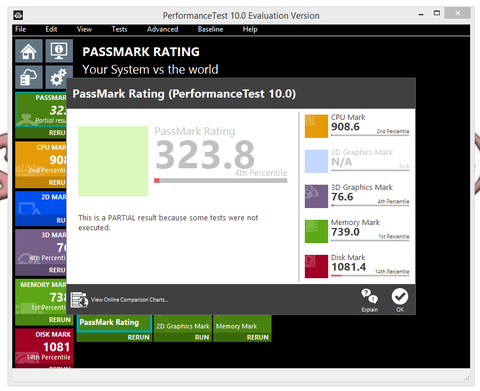
Task: Click the 4th Percentile label under 323.8
Action: click(261, 173)
